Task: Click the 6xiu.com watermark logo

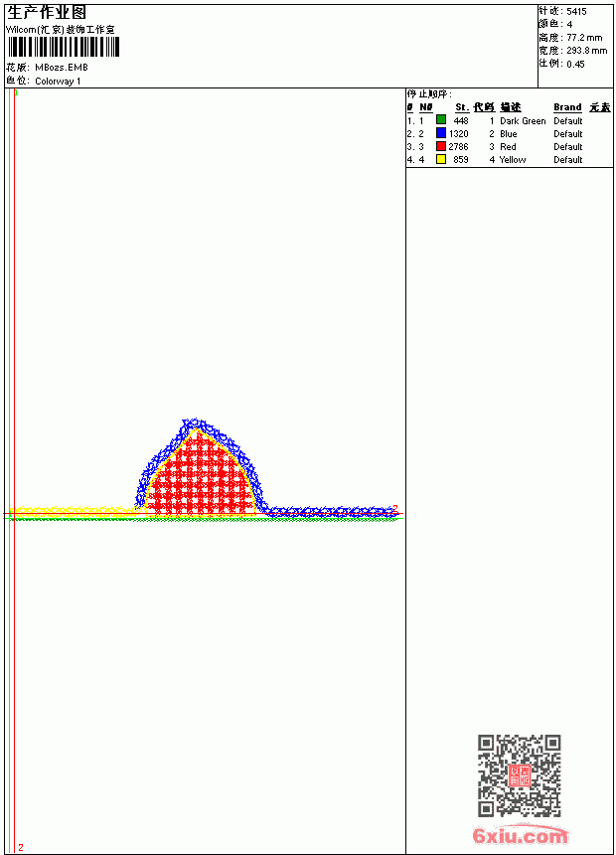Action: pyautogui.click(x=520, y=834)
